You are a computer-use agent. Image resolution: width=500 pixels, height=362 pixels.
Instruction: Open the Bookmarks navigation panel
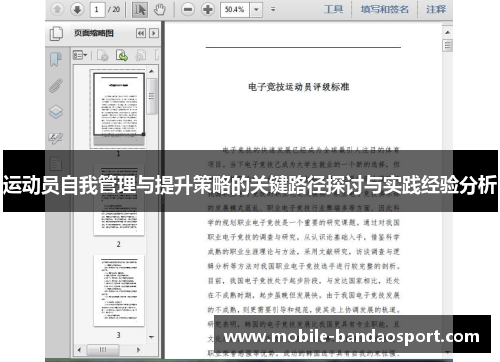pos(56,59)
